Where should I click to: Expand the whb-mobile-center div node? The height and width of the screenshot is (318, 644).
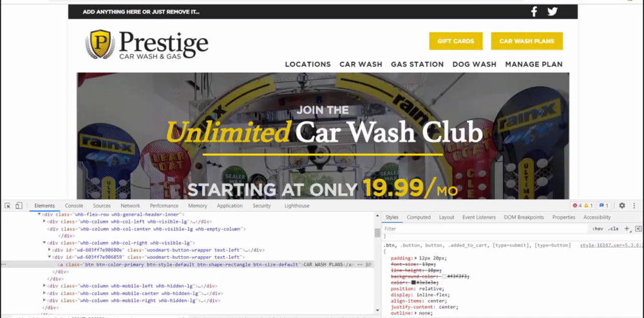click(45, 294)
